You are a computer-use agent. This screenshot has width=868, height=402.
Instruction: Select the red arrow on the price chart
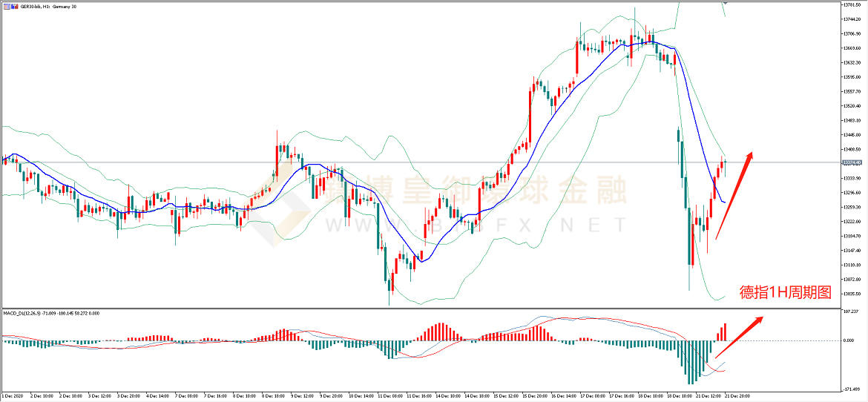734,195
